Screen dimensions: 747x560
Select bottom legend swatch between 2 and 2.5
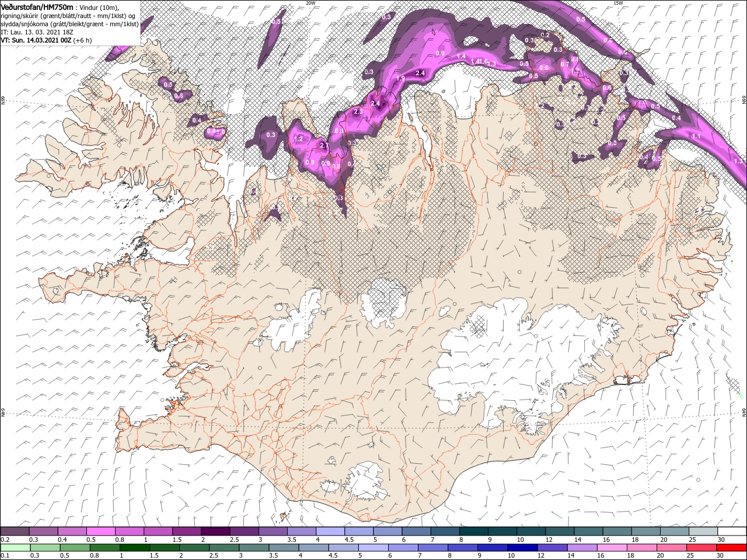(195, 548)
